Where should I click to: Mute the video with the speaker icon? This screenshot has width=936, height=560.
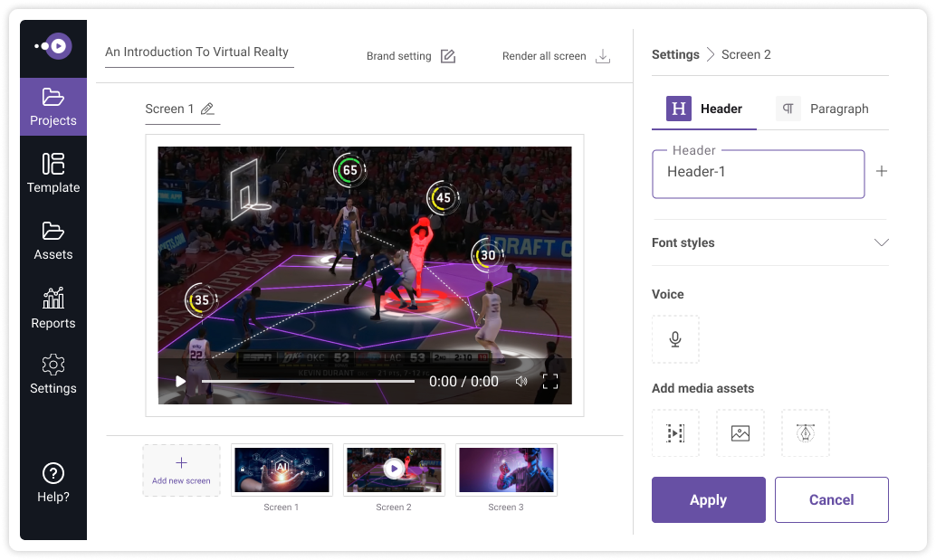coord(521,381)
